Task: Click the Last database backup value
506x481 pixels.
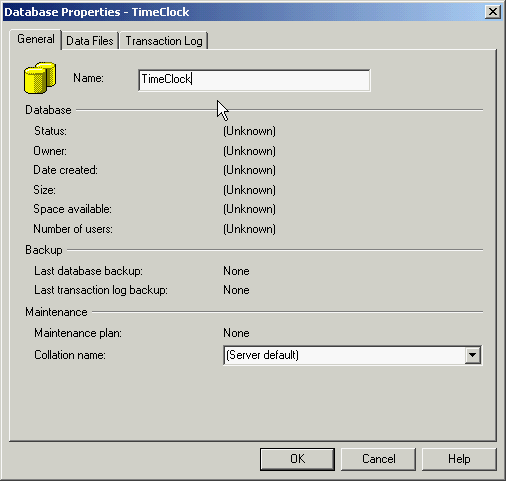Action: pyautogui.click(x=236, y=271)
